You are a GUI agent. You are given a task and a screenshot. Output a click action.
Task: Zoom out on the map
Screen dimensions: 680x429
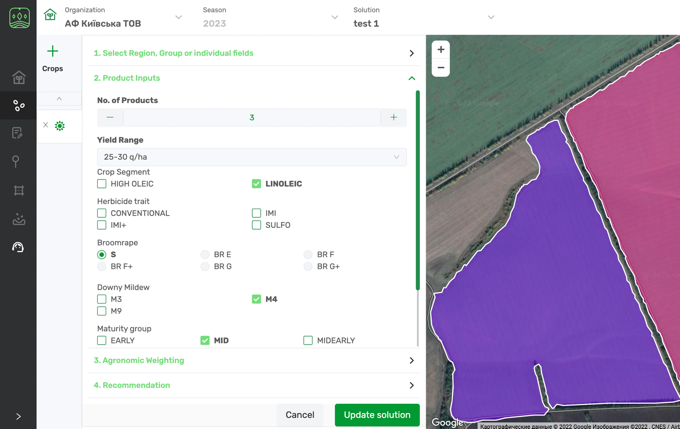[441, 68]
